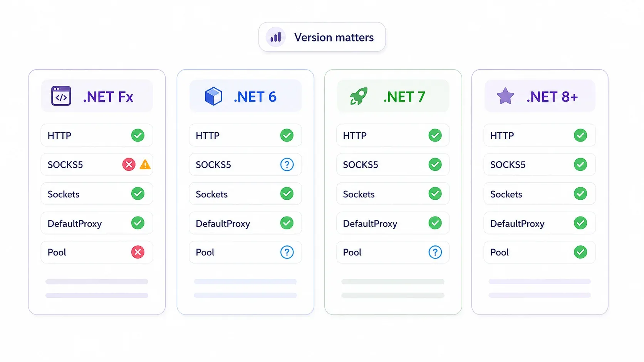Click the HTTP label in the .NET 6 card
Viewport: 644px width, 362px height.
click(208, 136)
